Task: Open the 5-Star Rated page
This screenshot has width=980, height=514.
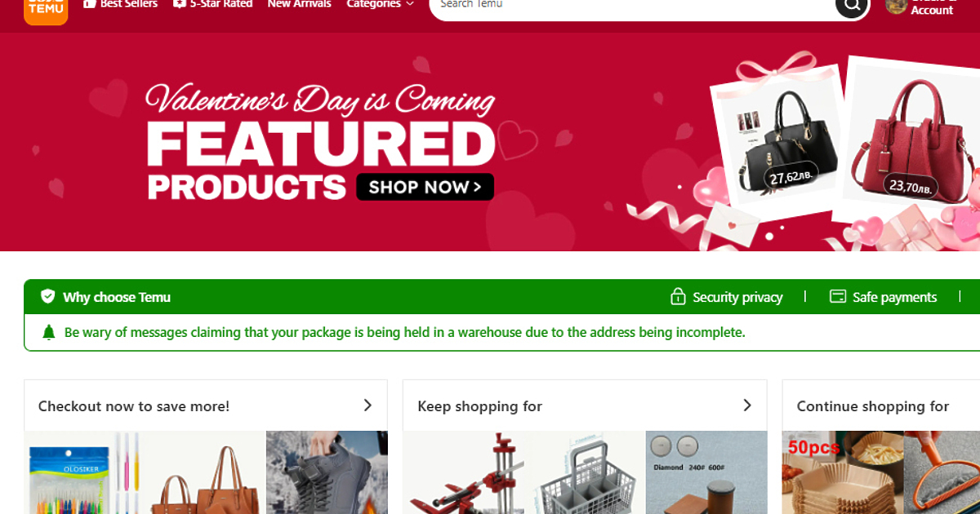Action: [212, 4]
